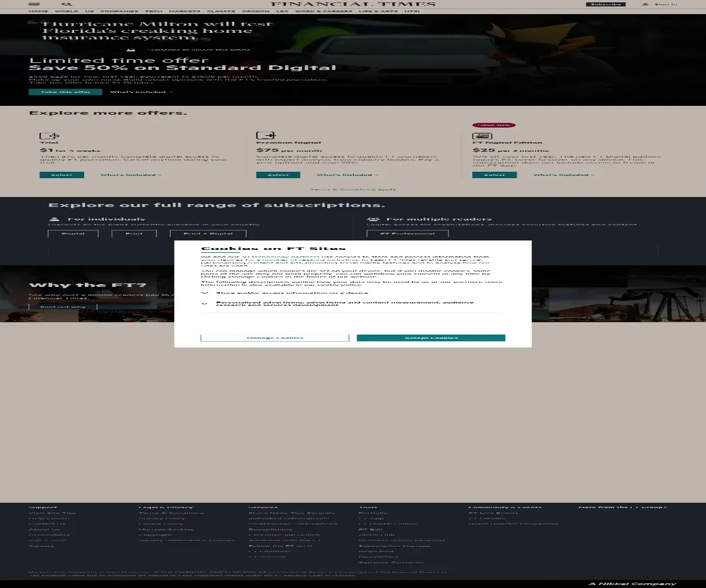Open Currency Converter footer link
This screenshot has height=588, width=706.
pos(391,562)
